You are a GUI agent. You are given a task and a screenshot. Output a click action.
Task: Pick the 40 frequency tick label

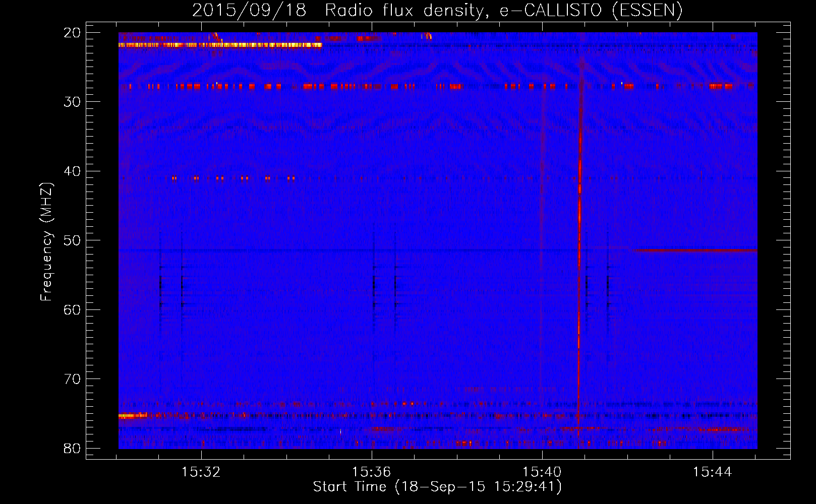[72, 171]
